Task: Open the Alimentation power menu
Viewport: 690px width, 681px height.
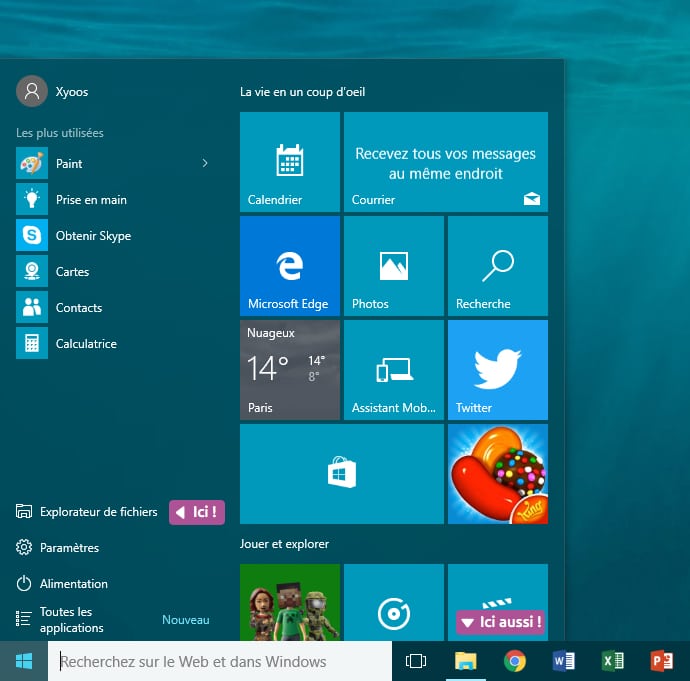Action: tap(62, 584)
